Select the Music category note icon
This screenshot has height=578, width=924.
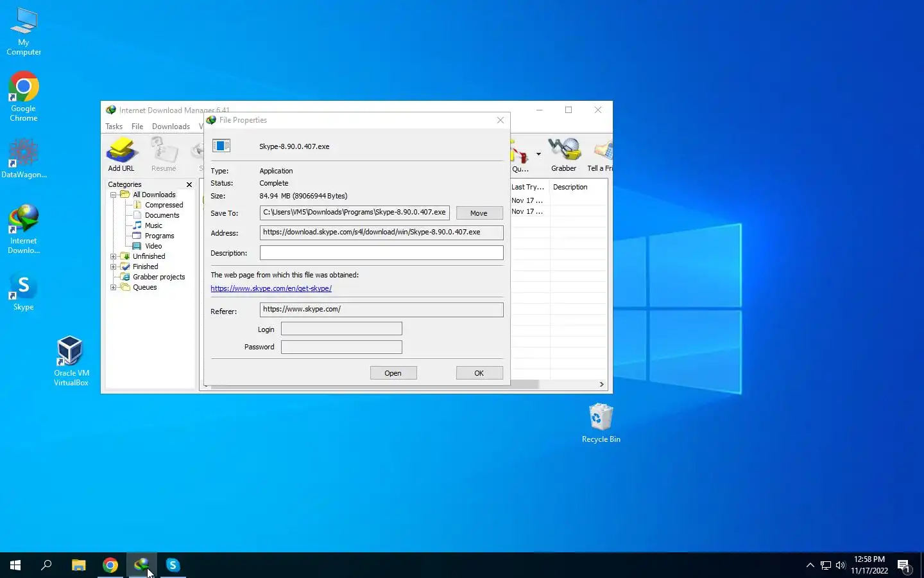pos(137,225)
